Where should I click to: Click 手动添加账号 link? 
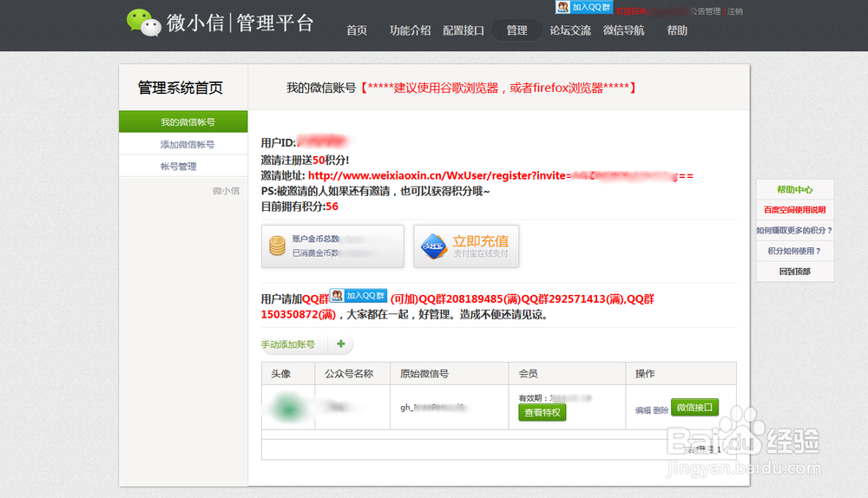[288, 344]
